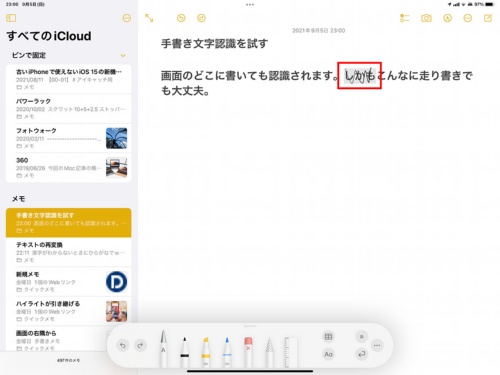Screen dimensions: 500x375
Task: Open the フォトウォーク note
Action: (x=69, y=138)
